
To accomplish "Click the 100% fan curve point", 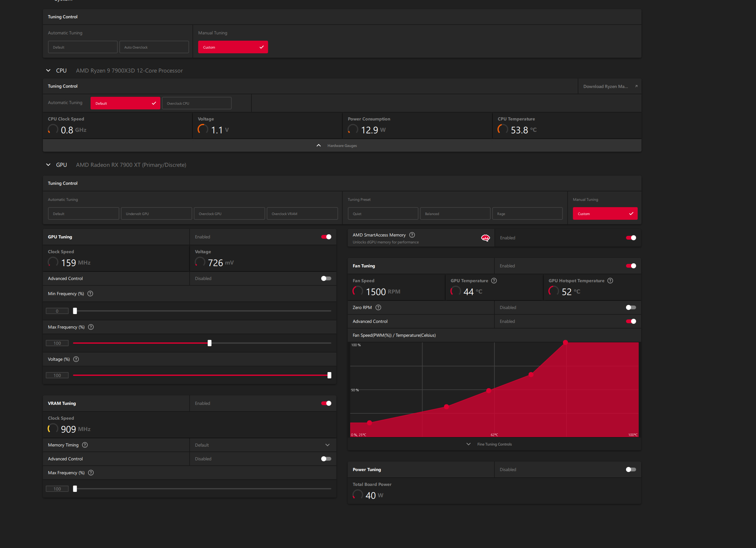I will (565, 342).
